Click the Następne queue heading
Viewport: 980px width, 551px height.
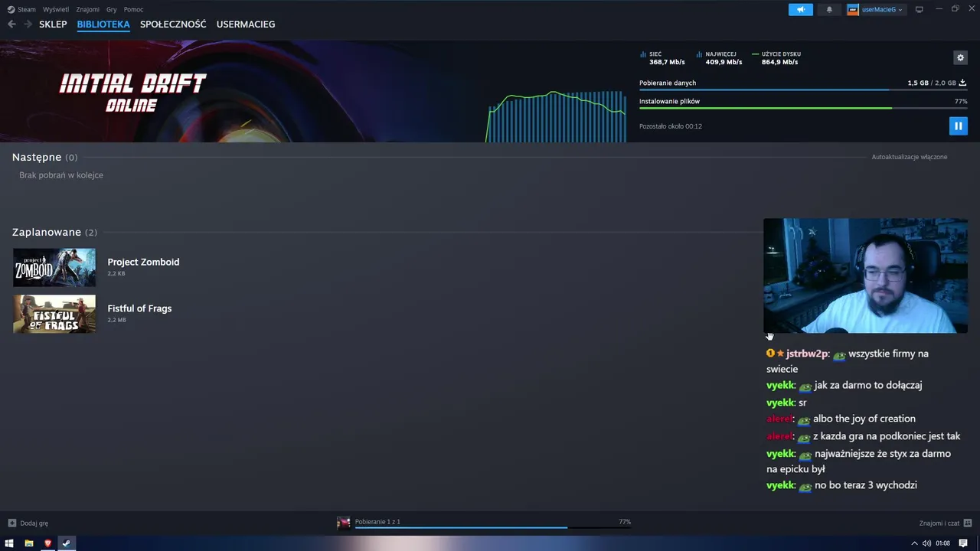coord(37,157)
